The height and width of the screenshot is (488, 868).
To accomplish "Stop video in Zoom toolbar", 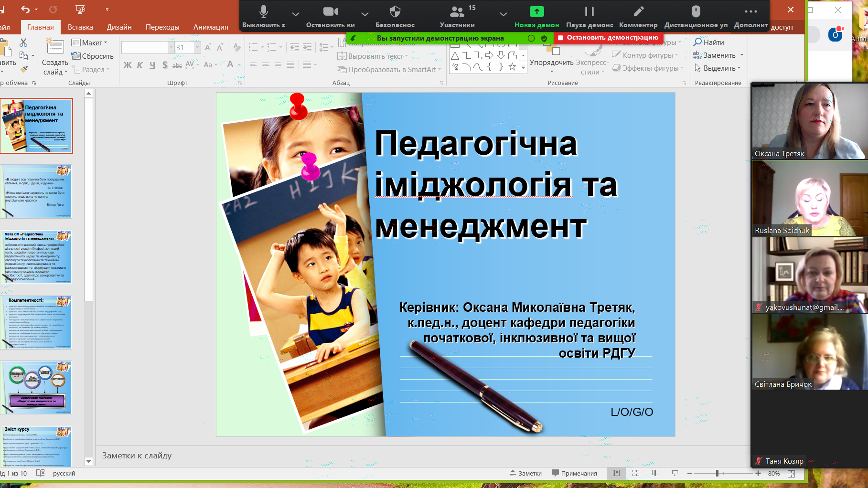I will [x=330, y=16].
